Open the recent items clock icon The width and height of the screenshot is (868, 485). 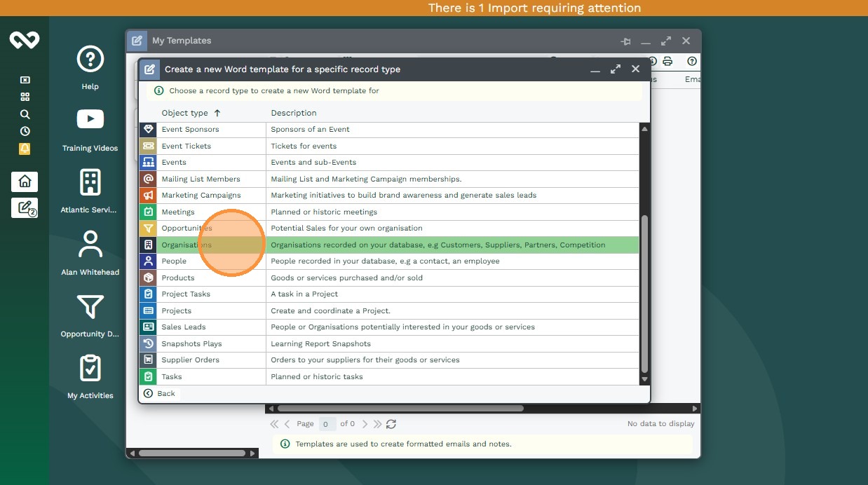(x=25, y=131)
